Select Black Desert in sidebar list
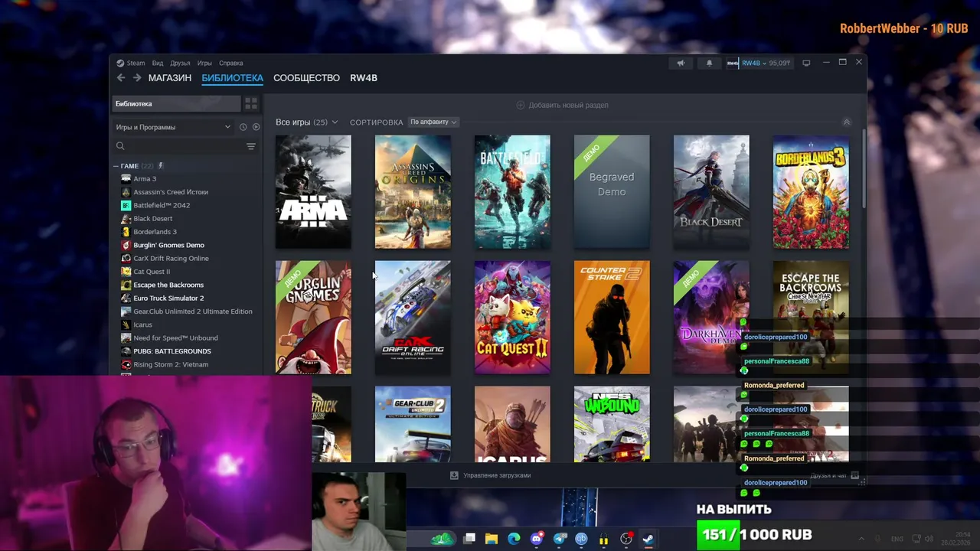The height and width of the screenshot is (551, 980). 153,219
